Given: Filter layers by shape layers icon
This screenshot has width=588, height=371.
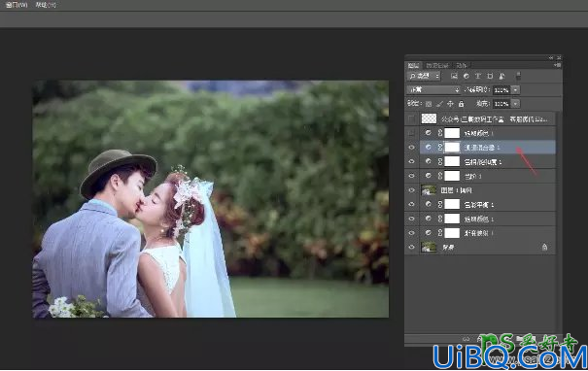Looking at the screenshot, I should 490,76.
